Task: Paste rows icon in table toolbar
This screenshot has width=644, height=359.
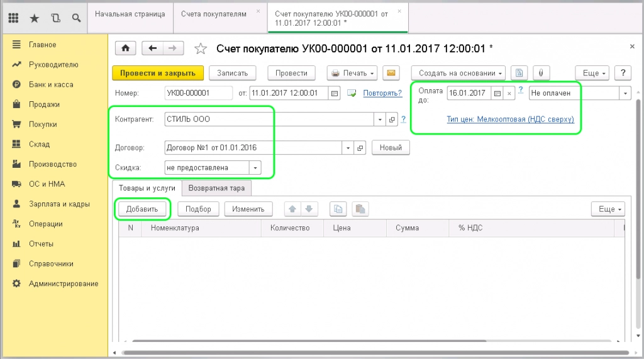Action: [360, 209]
